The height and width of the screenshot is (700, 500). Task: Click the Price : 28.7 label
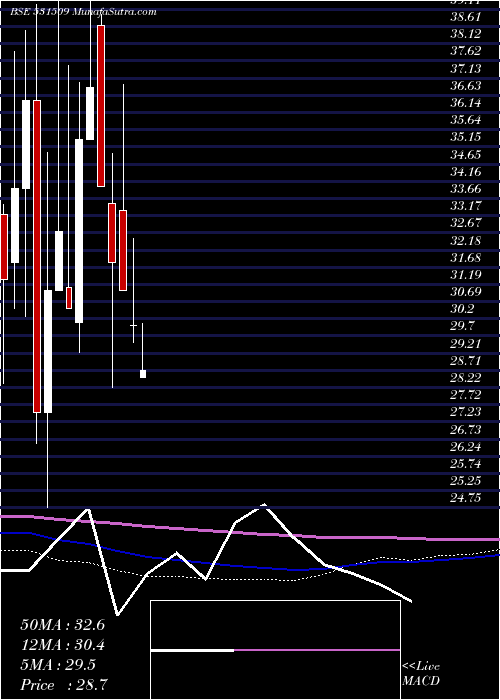tap(63, 685)
